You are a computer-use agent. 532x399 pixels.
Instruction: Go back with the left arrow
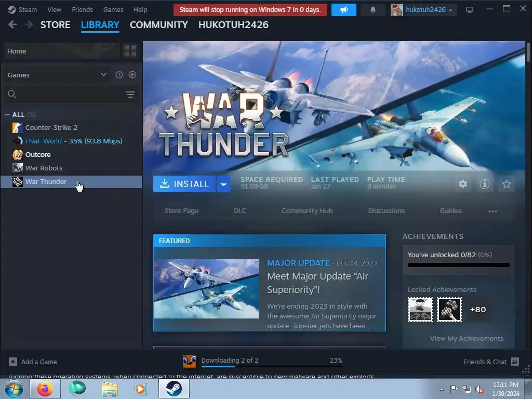click(12, 24)
